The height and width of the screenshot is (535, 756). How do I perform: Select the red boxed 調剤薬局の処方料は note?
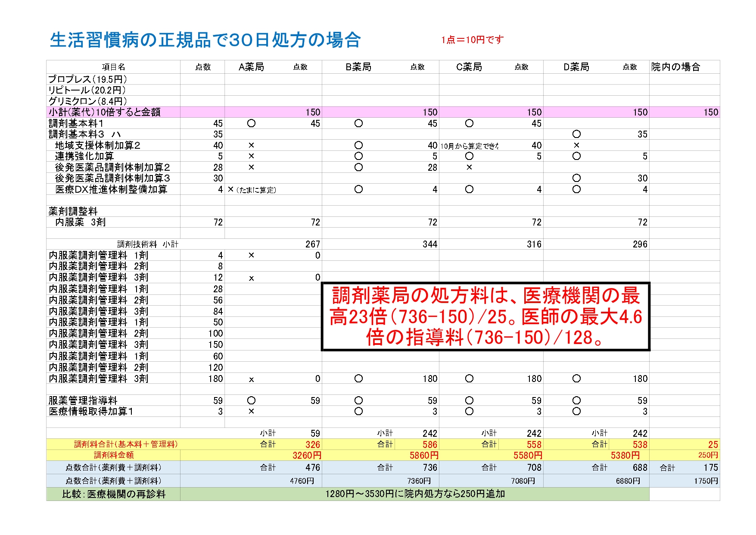[485, 316]
